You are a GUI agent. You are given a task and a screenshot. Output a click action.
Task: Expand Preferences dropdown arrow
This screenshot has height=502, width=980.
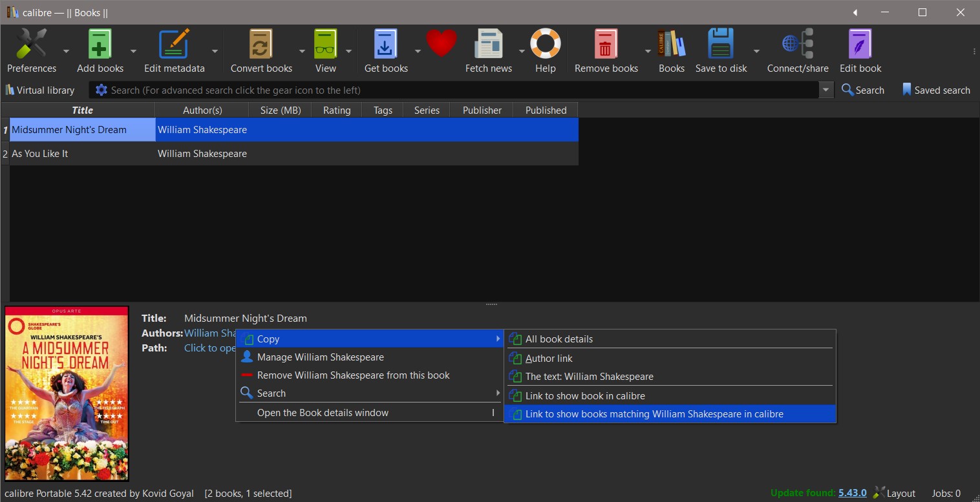(66, 51)
